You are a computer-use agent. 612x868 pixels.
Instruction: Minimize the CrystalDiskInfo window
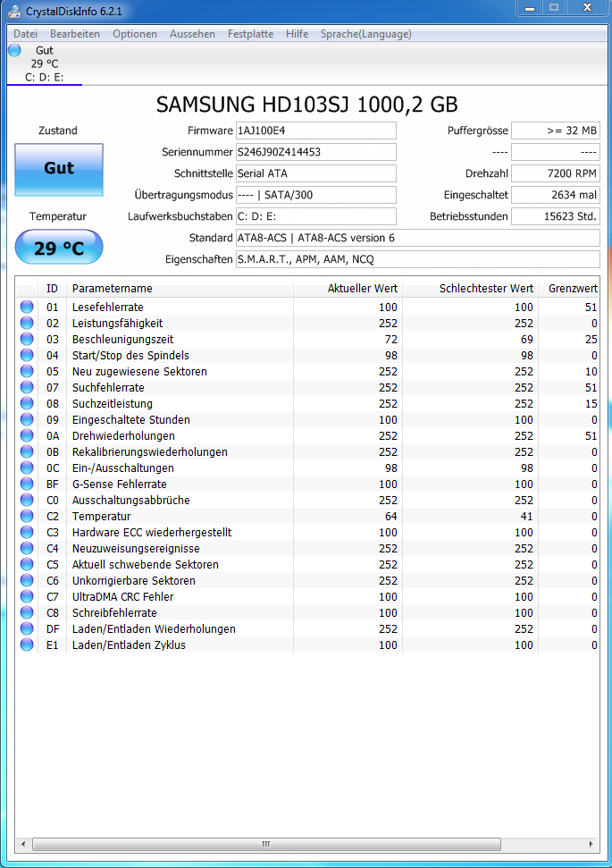click(x=530, y=8)
